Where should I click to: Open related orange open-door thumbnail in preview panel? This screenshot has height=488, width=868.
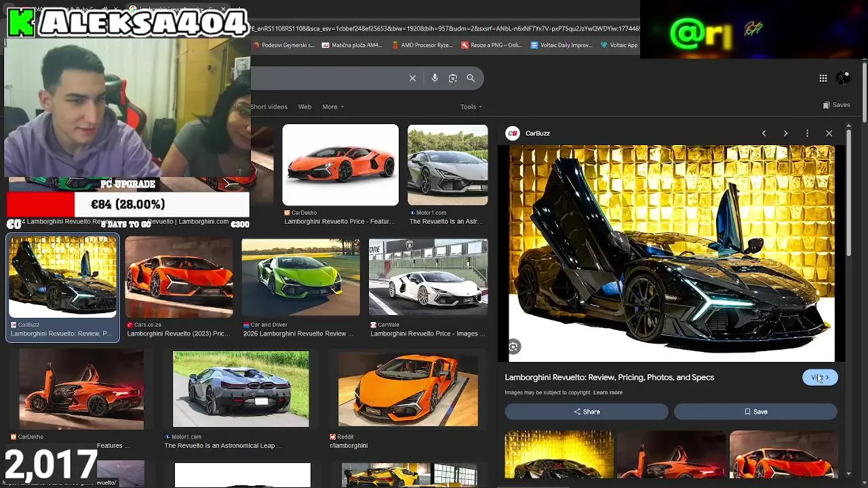pyautogui.click(x=671, y=455)
